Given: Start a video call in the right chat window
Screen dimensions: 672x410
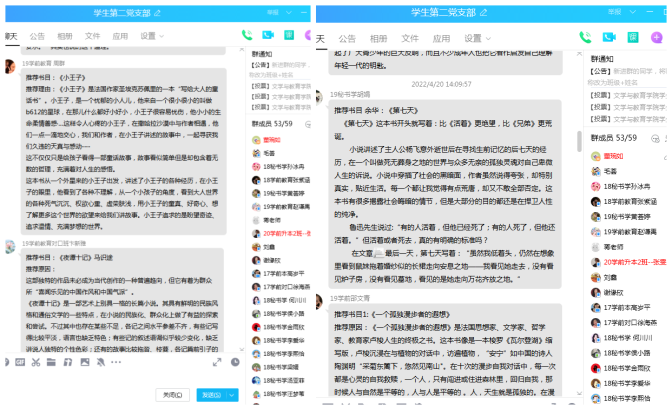Looking at the screenshot, I should [607, 36].
